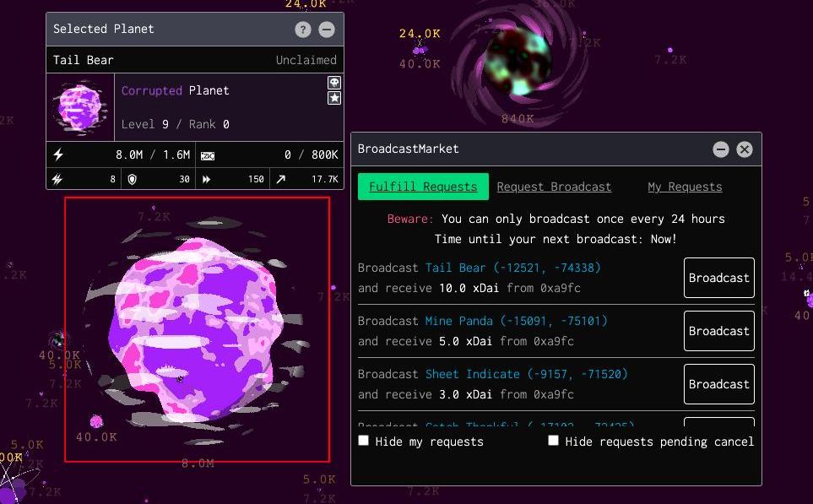813x504 pixels.
Task: Switch to the Request Broadcast tab
Action: click(x=554, y=187)
